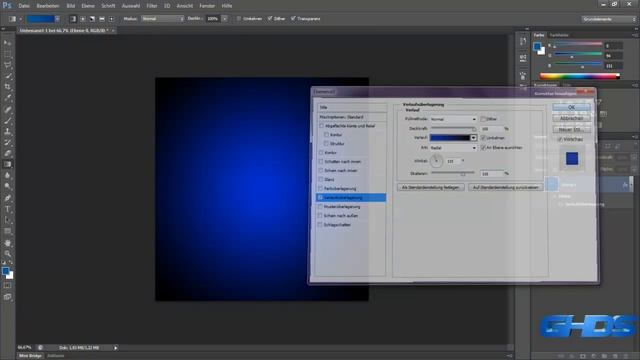Select the Shape tool
The width and height of the screenshot is (640, 360).
click(x=7, y=231)
